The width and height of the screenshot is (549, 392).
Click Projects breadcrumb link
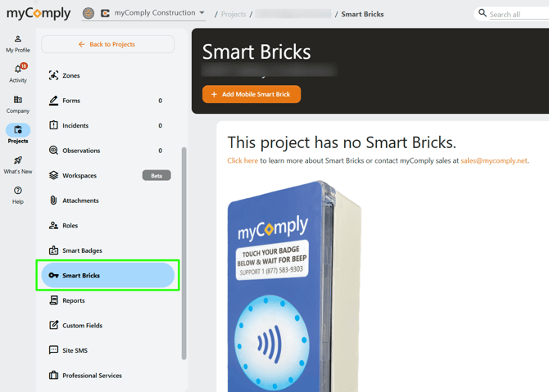(234, 14)
